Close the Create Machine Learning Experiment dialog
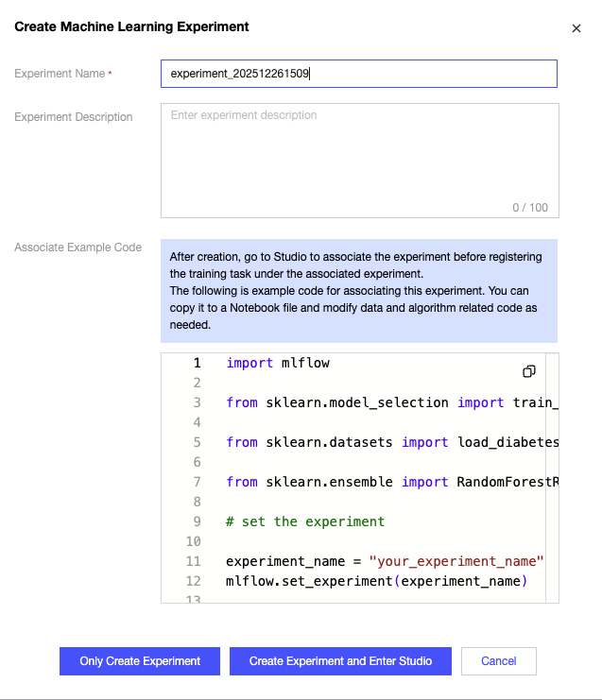The image size is (602, 700). 576,28
